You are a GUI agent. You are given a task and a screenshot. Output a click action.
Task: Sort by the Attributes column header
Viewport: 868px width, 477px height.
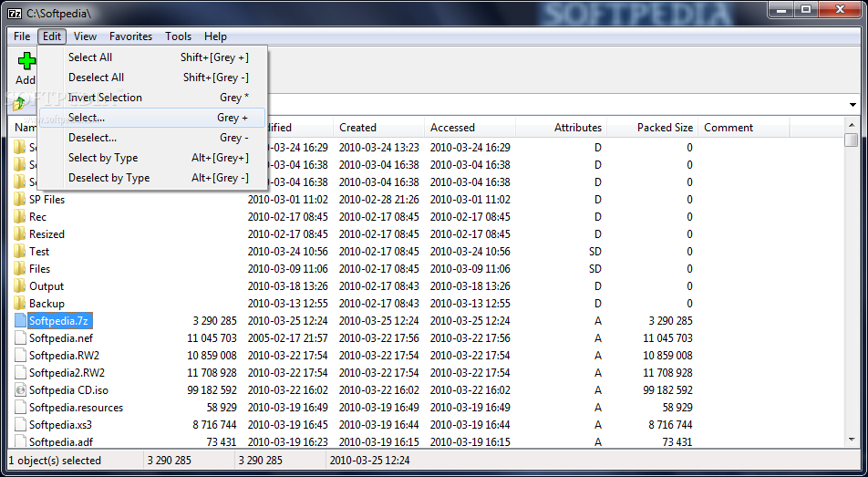[562, 128]
